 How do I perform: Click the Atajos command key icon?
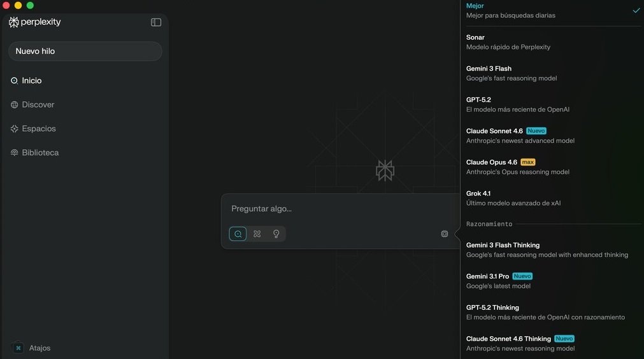(x=18, y=348)
